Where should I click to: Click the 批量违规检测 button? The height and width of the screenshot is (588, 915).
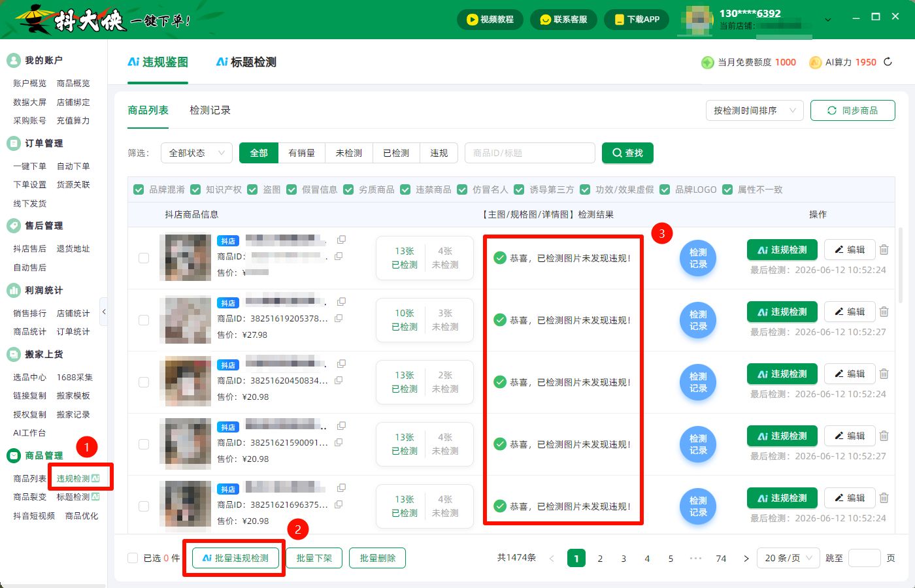pos(235,558)
